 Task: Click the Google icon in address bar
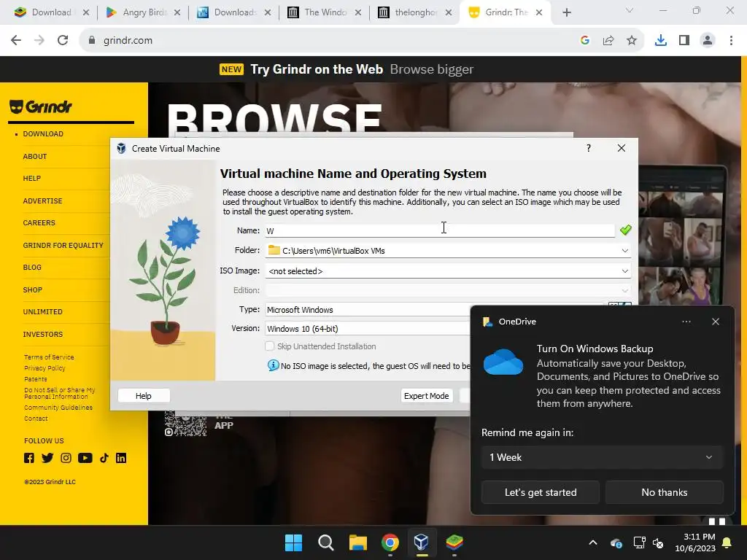[585, 41]
